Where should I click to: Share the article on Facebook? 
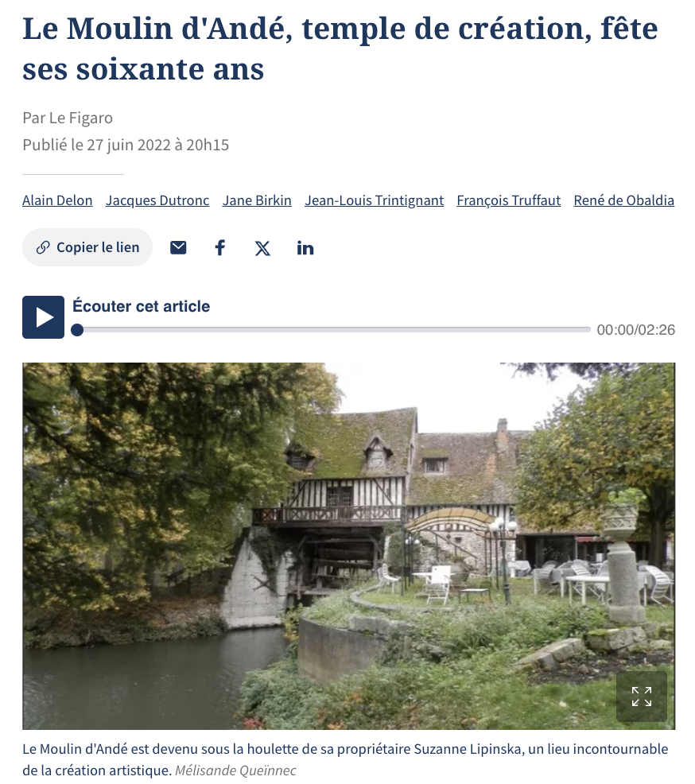(x=220, y=247)
